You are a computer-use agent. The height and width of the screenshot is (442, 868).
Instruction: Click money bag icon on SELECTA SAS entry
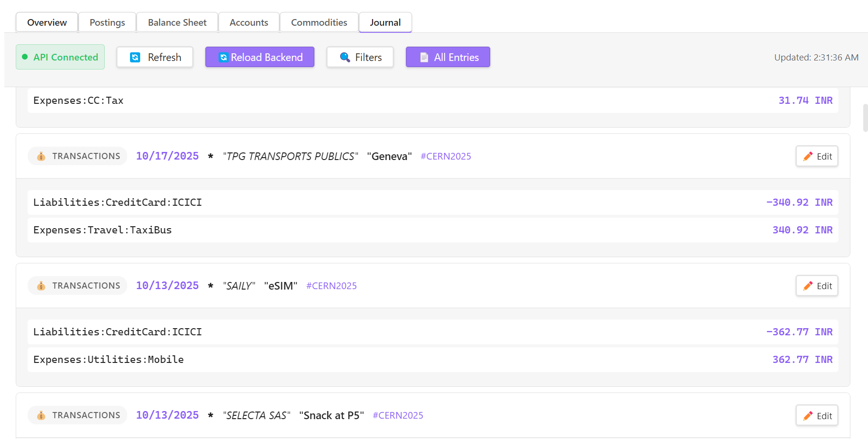tap(41, 415)
